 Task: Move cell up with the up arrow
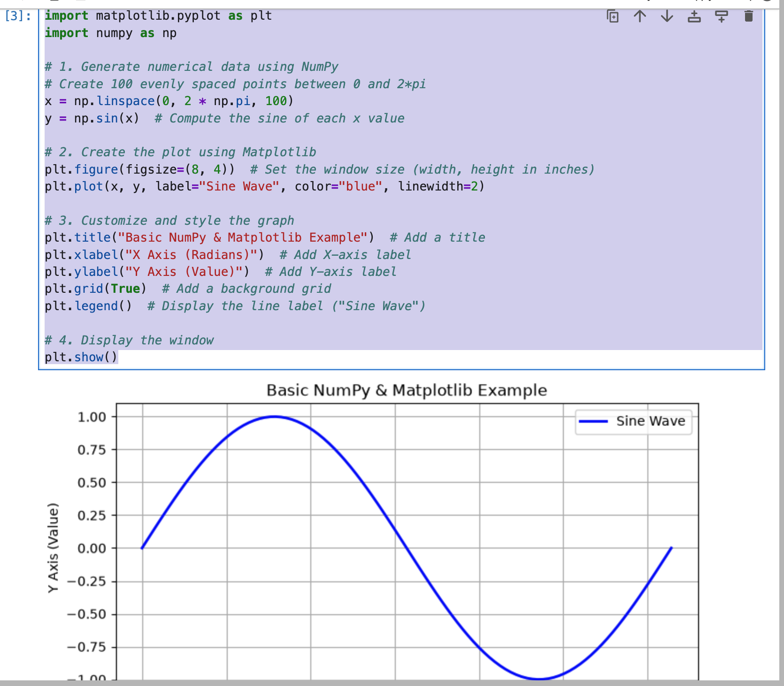coord(640,16)
